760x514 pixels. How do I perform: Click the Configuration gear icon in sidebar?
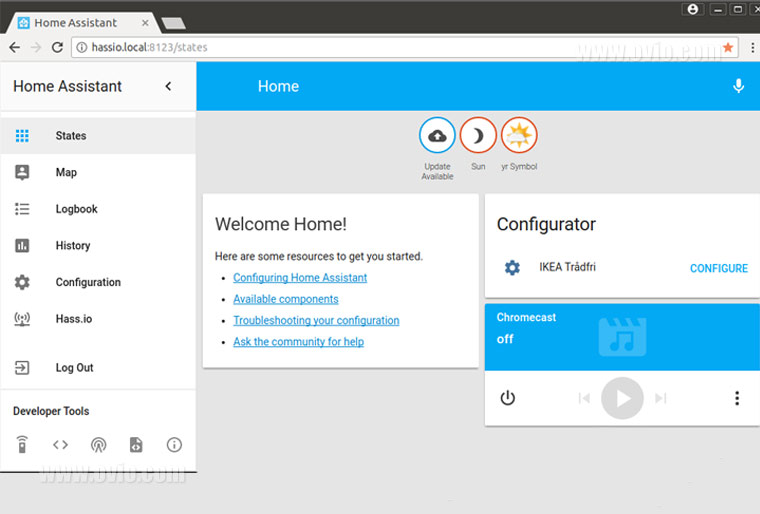pos(22,282)
